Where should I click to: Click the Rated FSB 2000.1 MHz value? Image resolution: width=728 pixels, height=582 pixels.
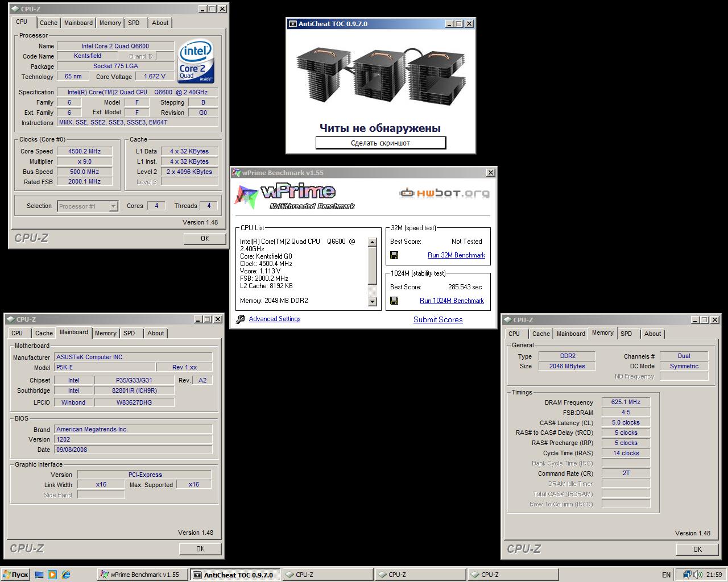coord(84,182)
